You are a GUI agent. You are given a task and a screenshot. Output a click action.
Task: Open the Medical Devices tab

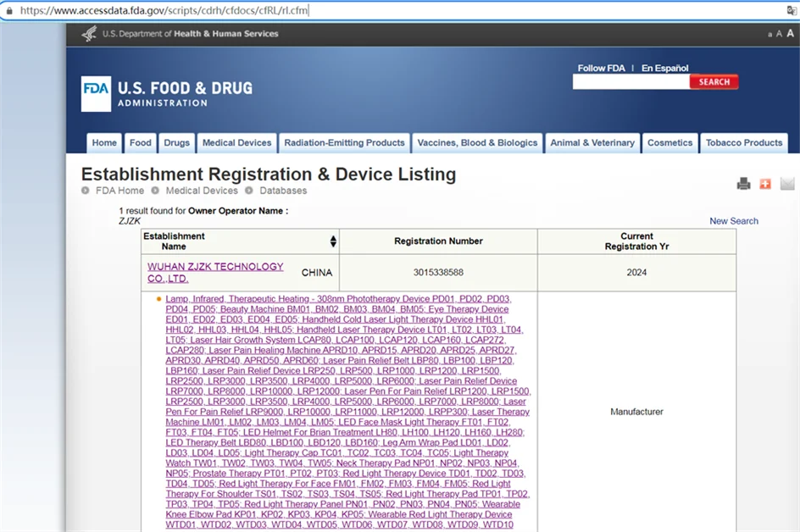pyautogui.click(x=236, y=143)
